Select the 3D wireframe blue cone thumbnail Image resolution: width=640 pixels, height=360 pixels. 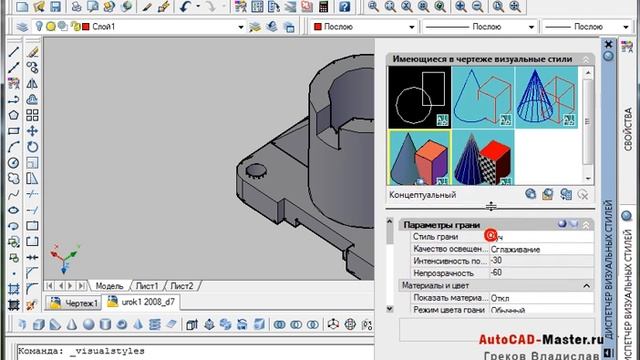pos(547,98)
